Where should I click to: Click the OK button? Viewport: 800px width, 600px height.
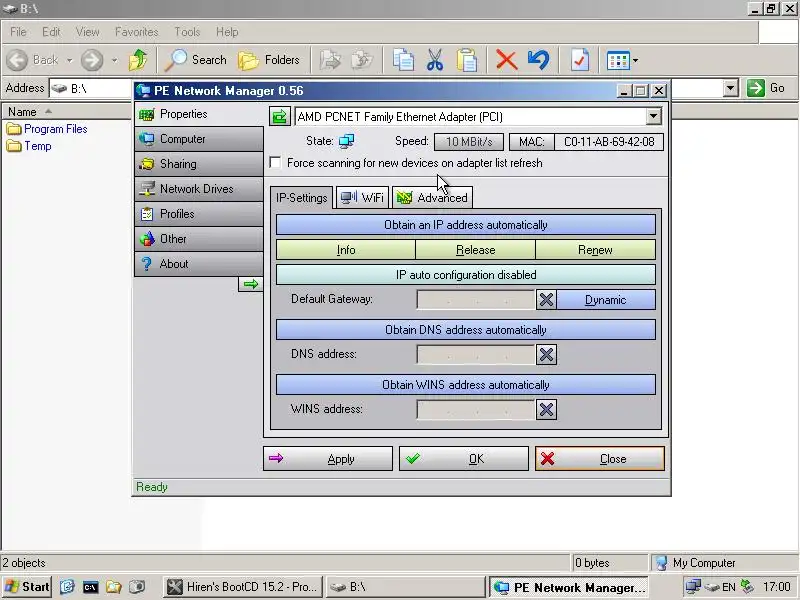click(464, 459)
